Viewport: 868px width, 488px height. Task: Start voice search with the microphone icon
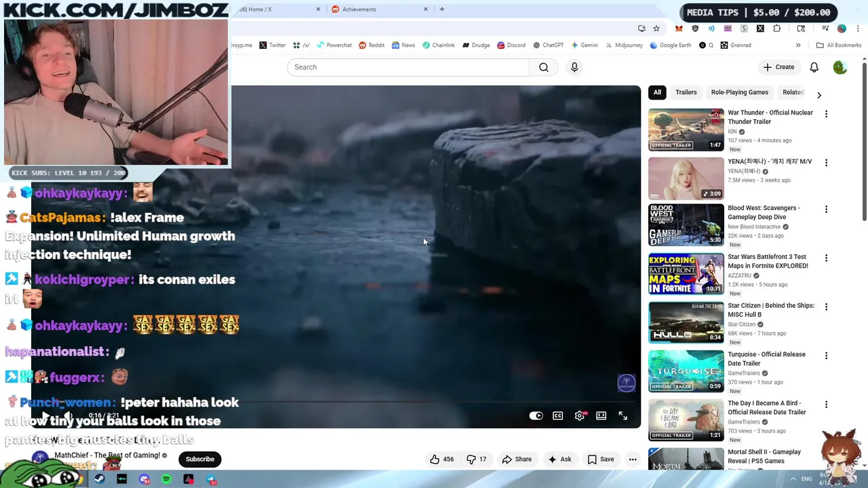click(x=574, y=67)
